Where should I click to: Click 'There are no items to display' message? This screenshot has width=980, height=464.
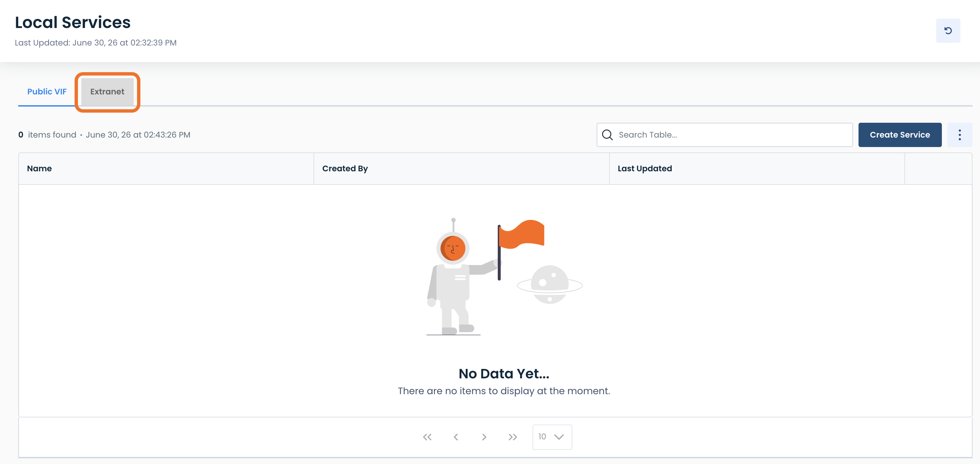click(x=504, y=391)
